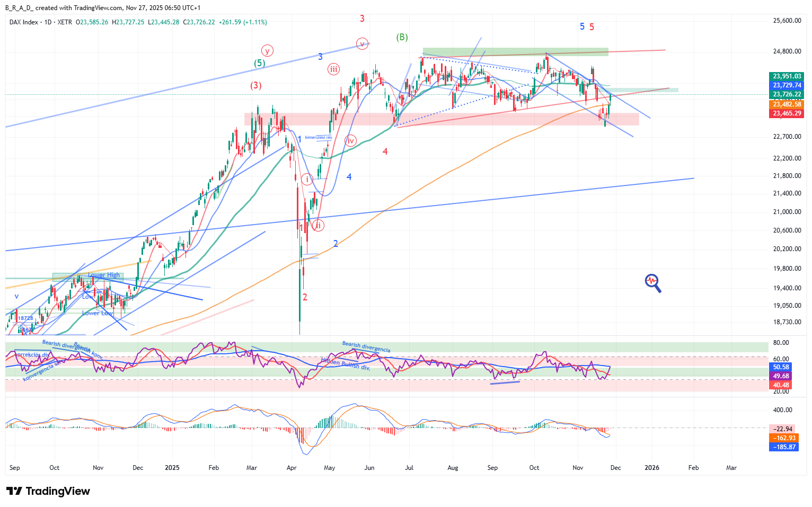This screenshot has height=507, width=812.
Task: Click the 'Lower High' text label
Action: pyautogui.click(x=104, y=275)
